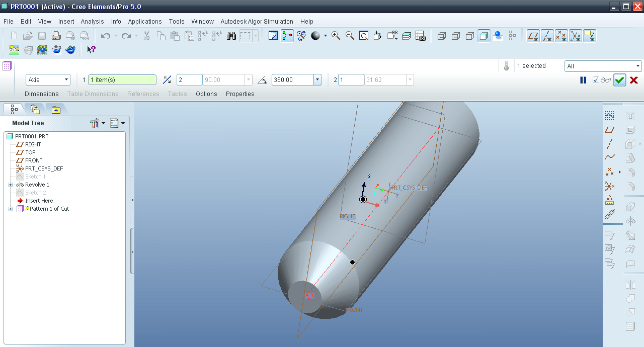Viewport: 644px width, 347px height.
Task: Expand Pattern 1 of Cut node
Action: (x=10, y=209)
